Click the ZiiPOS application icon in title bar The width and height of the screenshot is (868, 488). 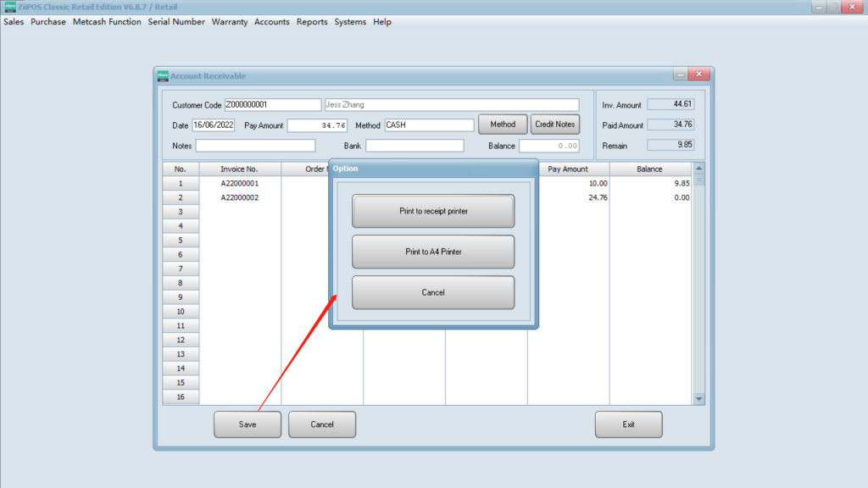coord(10,7)
